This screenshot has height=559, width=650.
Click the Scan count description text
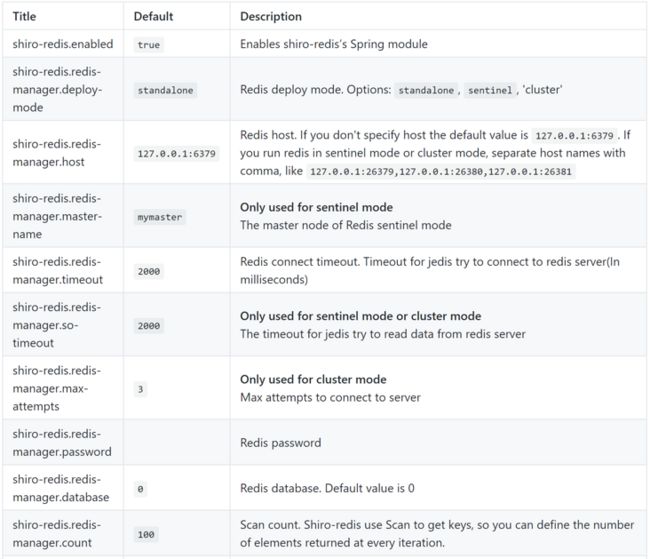[437, 534]
